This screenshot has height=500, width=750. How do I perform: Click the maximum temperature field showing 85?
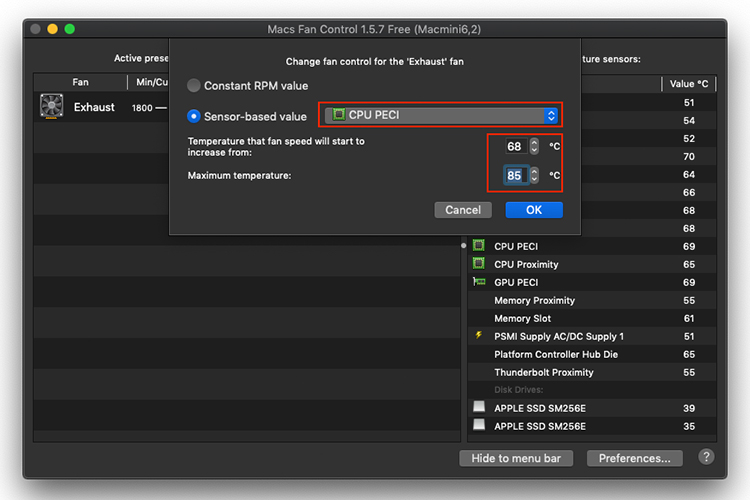click(515, 176)
